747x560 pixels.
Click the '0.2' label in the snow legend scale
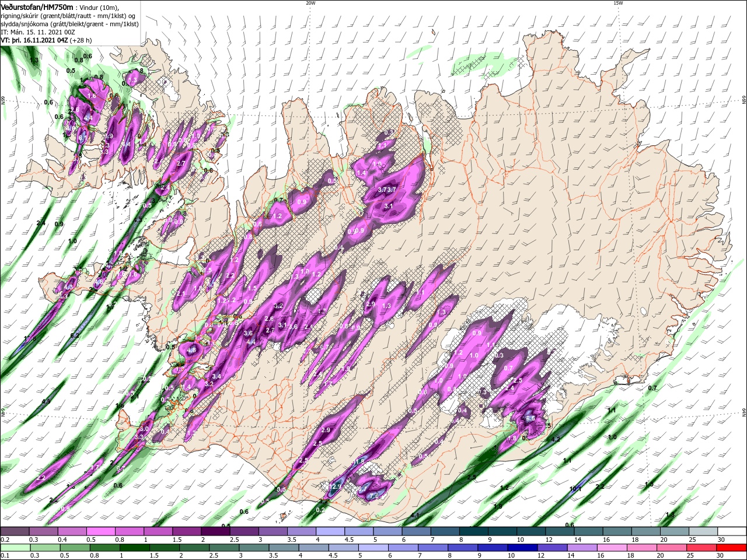[5, 540]
